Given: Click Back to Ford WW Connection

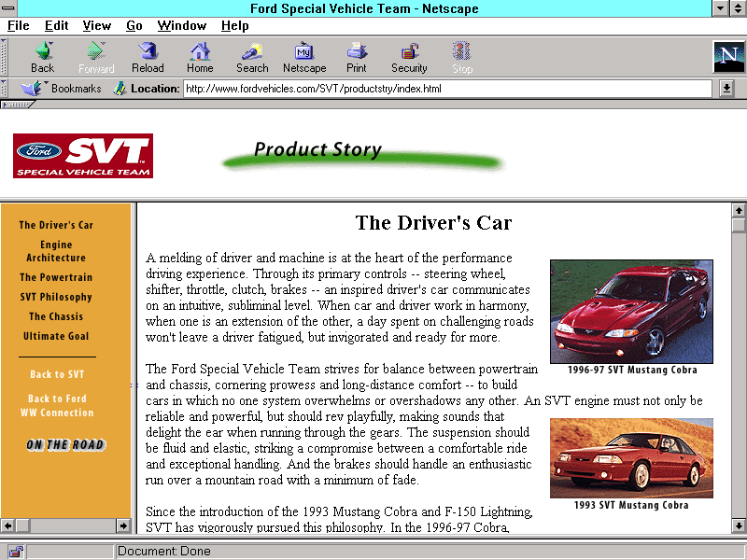Looking at the screenshot, I should coord(57,405).
